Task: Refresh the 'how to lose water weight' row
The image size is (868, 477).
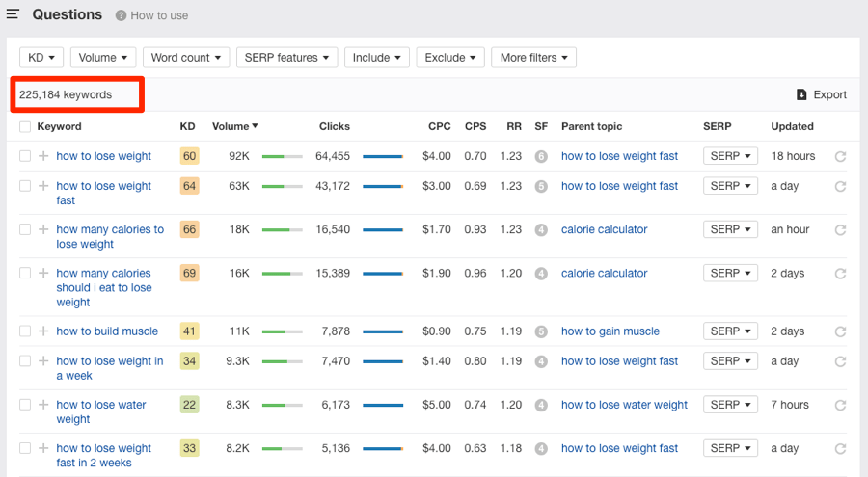Action: click(840, 406)
